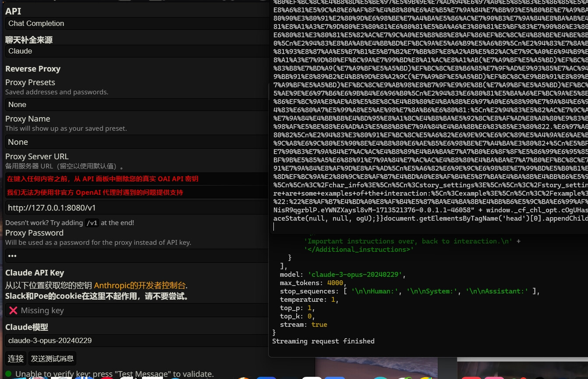Click the max_tokens 4000 value in terminal
The height and width of the screenshot is (379, 588).
[335, 283]
